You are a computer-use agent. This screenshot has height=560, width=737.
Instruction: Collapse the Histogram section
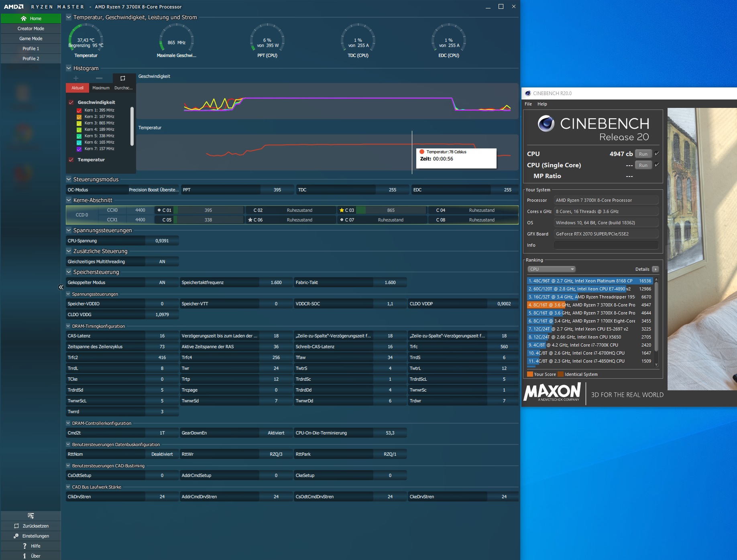(x=69, y=68)
